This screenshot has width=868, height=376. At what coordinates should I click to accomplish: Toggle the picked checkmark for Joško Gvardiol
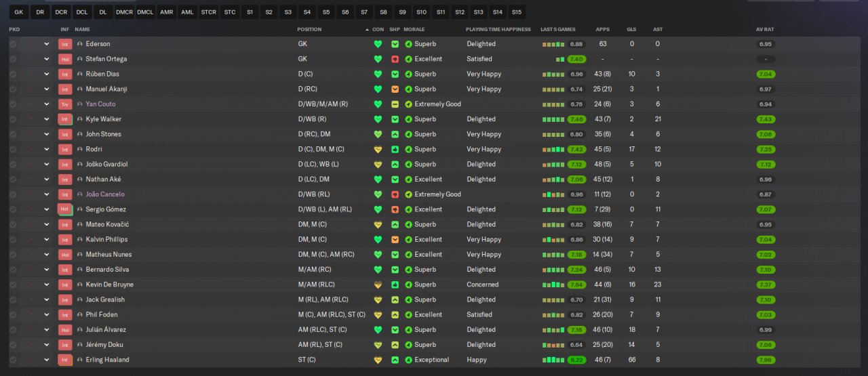[13, 164]
